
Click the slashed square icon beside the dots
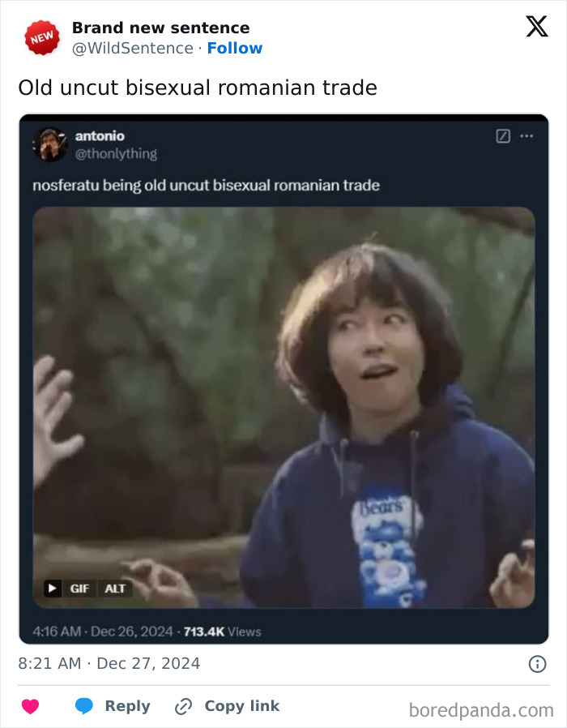tap(503, 136)
